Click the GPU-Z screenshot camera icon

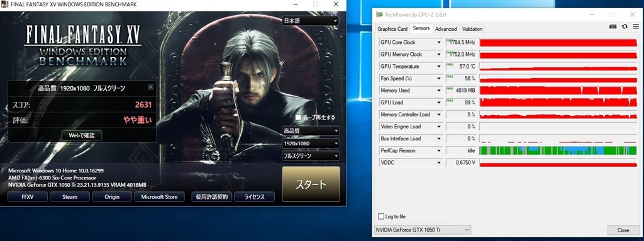click(x=613, y=26)
